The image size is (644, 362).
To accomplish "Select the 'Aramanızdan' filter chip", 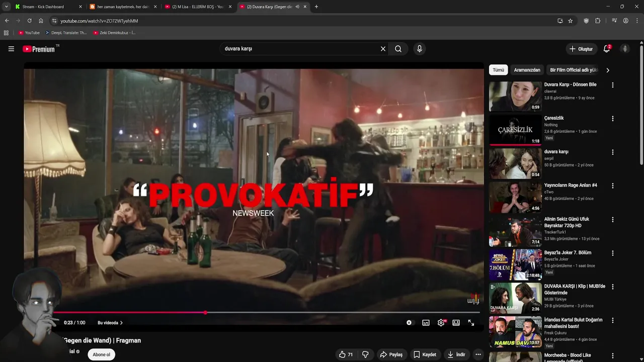I will point(527,70).
